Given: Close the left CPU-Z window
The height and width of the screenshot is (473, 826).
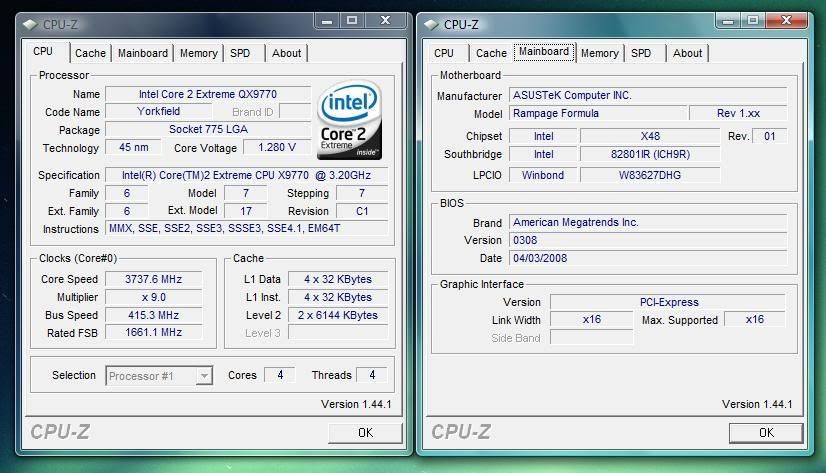Looking at the screenshot, I should [386, 21].
